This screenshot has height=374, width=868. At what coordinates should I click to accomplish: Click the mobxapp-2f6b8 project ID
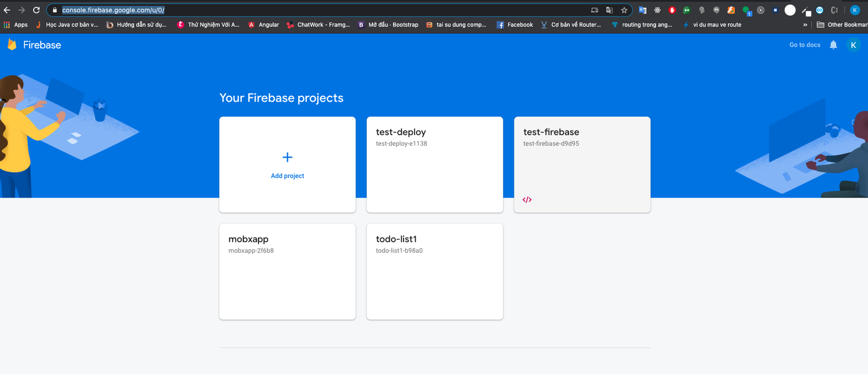(251, 251)
